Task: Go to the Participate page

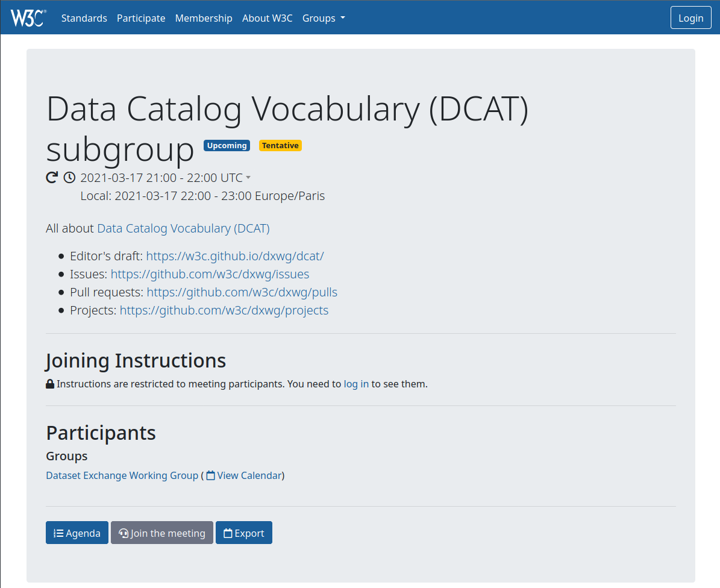Action: [x=141, y=18]
